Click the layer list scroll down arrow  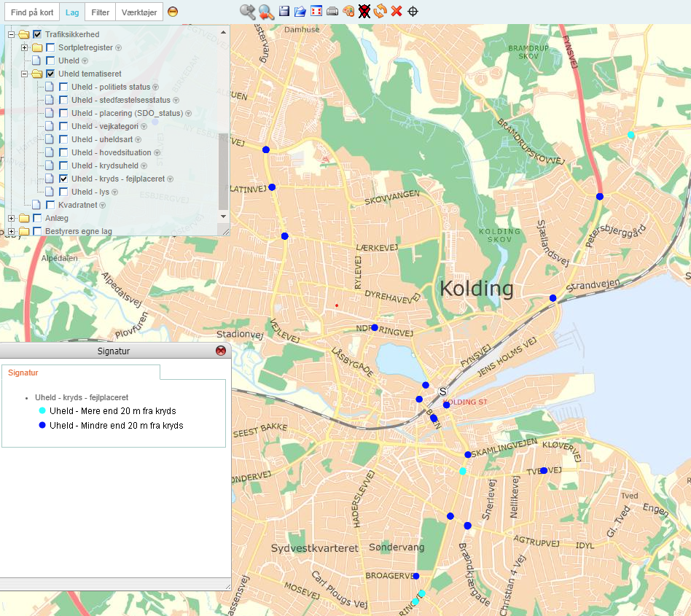[x=224, y=217]
